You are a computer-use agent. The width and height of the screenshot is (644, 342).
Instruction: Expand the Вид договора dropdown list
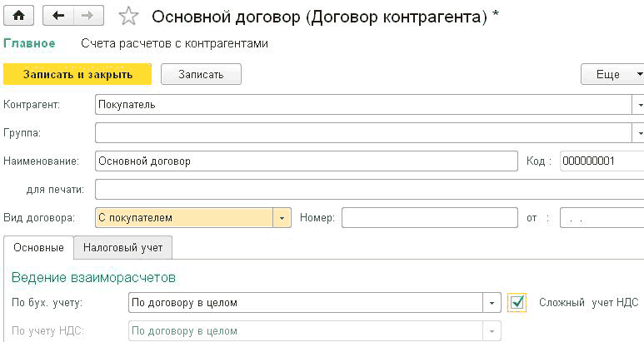point(282,217)
